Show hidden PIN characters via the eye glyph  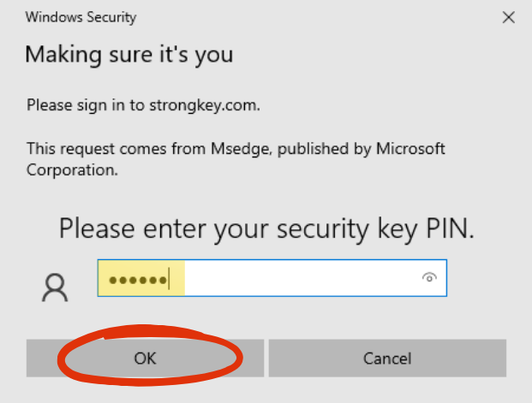[429, 277]
